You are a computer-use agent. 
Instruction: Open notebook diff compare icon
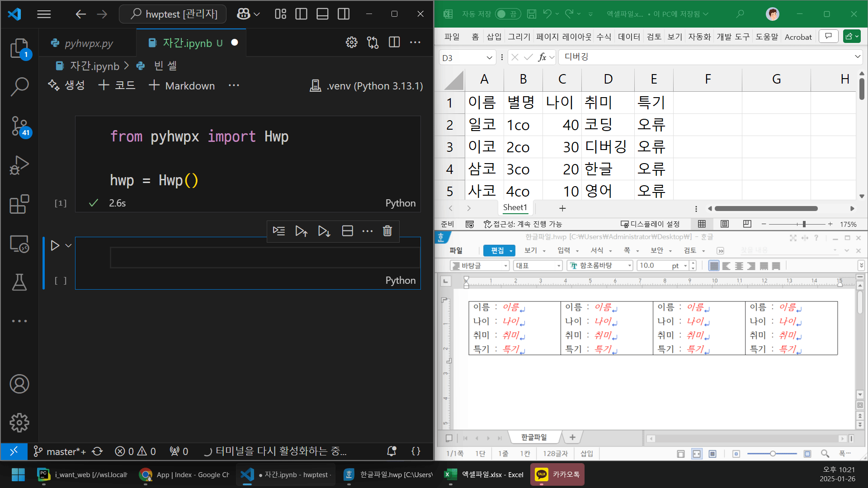point(373,42)
